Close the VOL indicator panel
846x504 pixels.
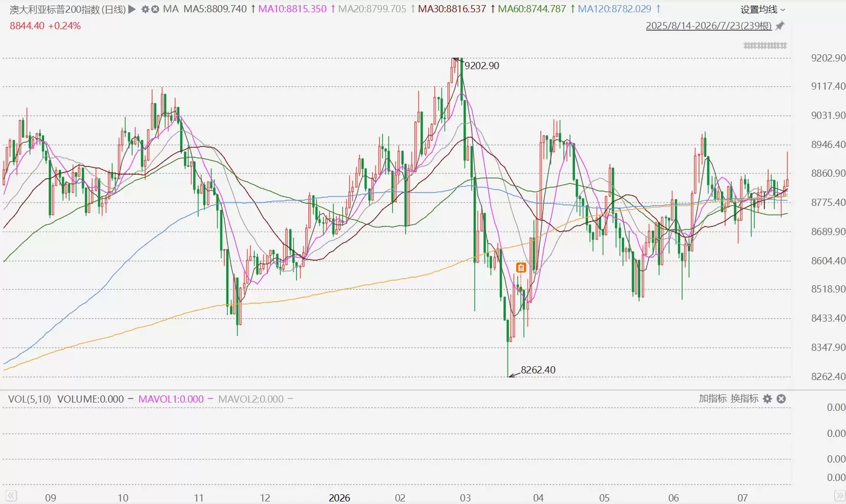coord(781,399)
